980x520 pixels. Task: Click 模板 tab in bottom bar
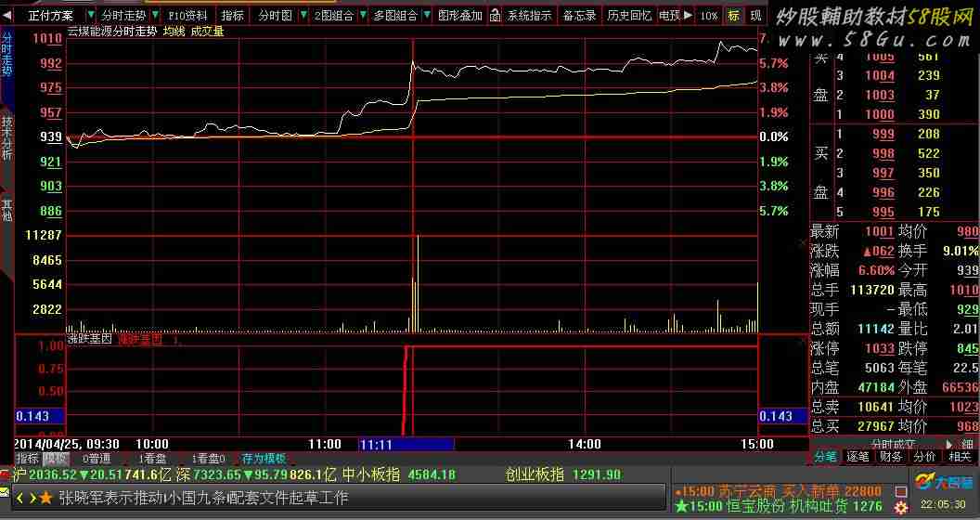(55, 458)
